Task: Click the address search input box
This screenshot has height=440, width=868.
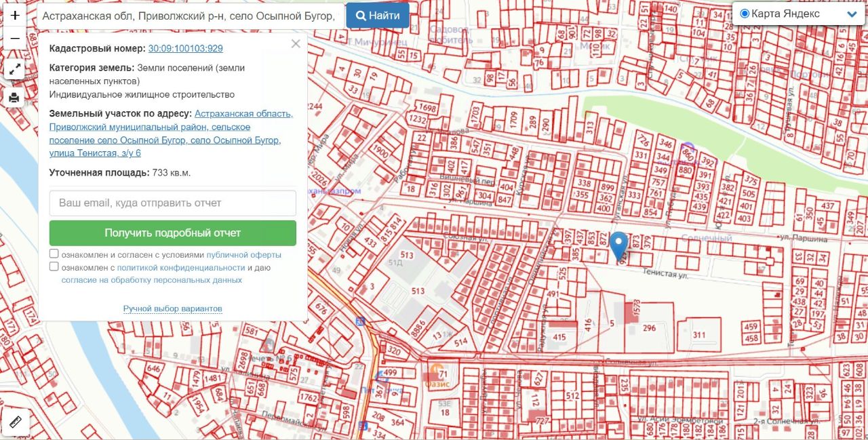Action: 189,16
